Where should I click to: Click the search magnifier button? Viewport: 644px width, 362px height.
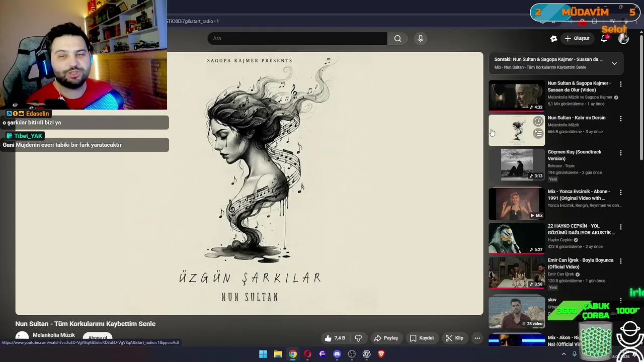coord(397,38)
